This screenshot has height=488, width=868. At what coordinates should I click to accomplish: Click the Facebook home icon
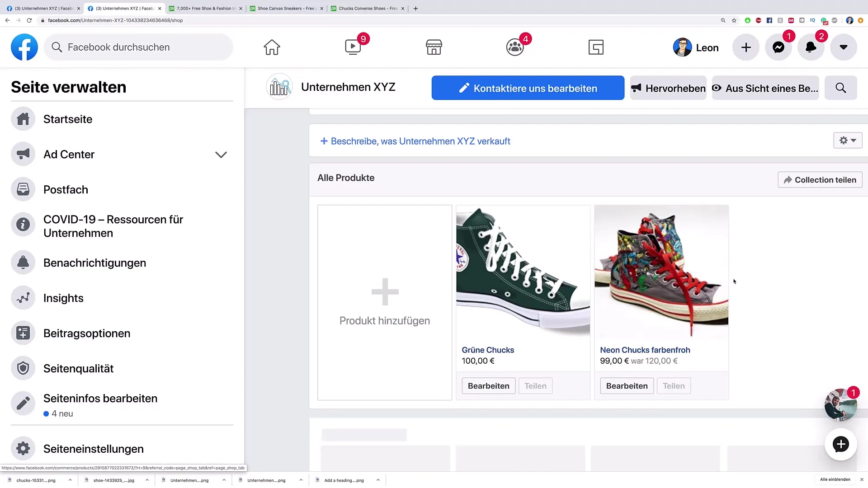coord(272,47)
